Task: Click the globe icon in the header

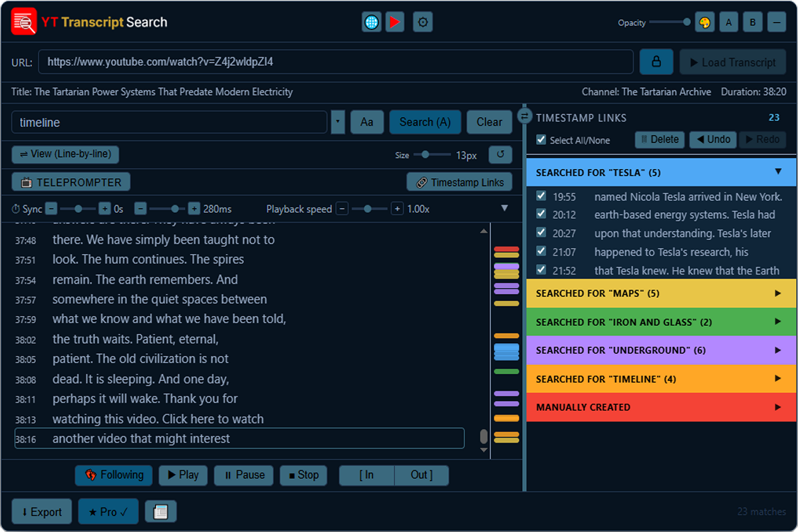Action: tap(372, 22)
